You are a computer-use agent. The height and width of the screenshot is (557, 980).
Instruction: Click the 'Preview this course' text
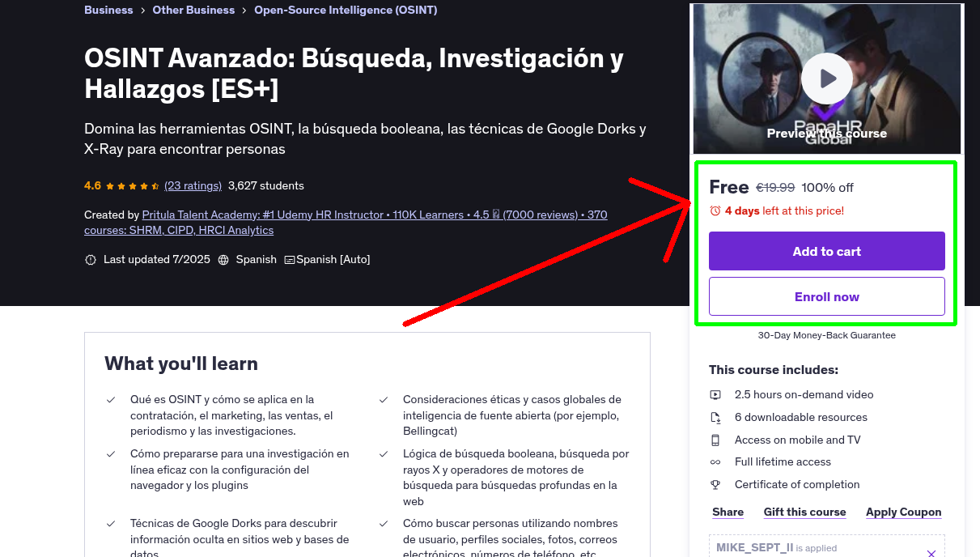(826, 134)
